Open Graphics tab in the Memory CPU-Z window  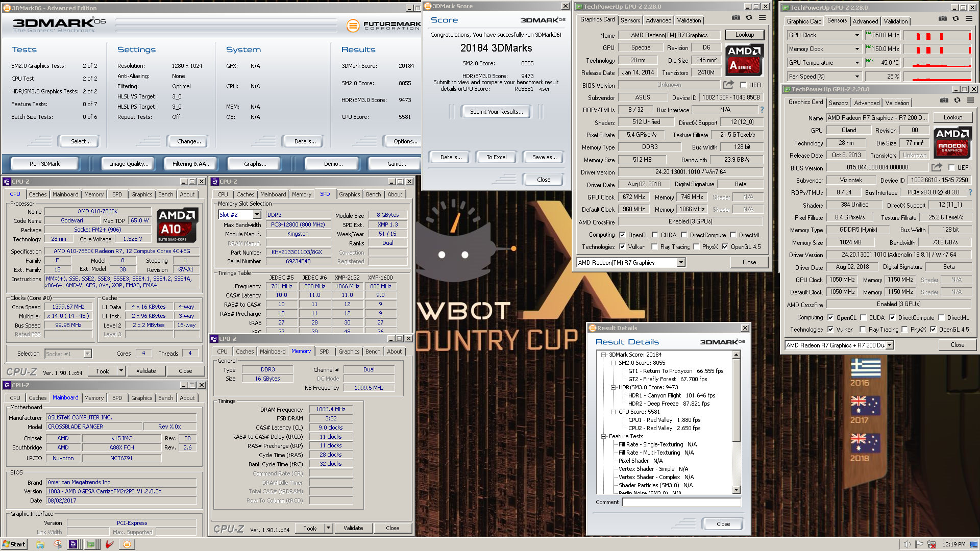click(x=349, y=352)
